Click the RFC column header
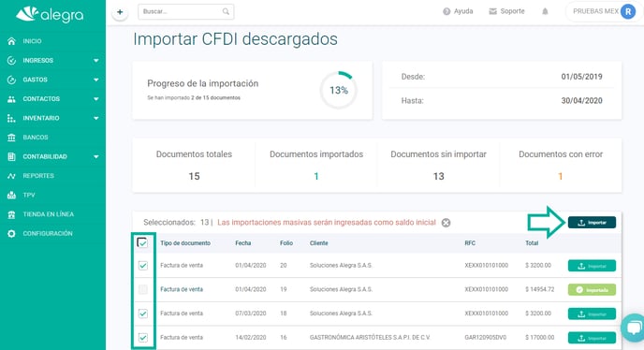The width and height of the screenshot is (644, 350). coord(470,243)
